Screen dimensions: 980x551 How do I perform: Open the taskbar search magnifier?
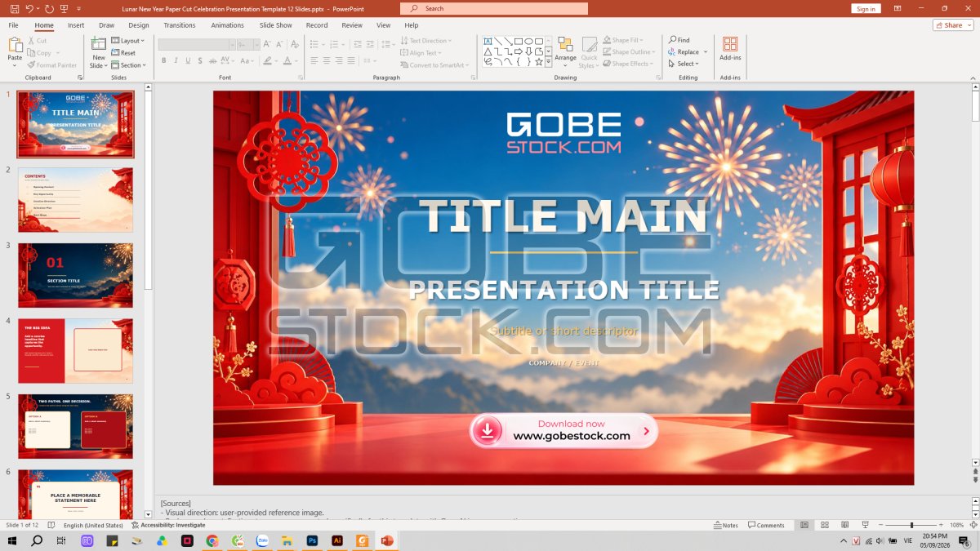click(37, 540)
